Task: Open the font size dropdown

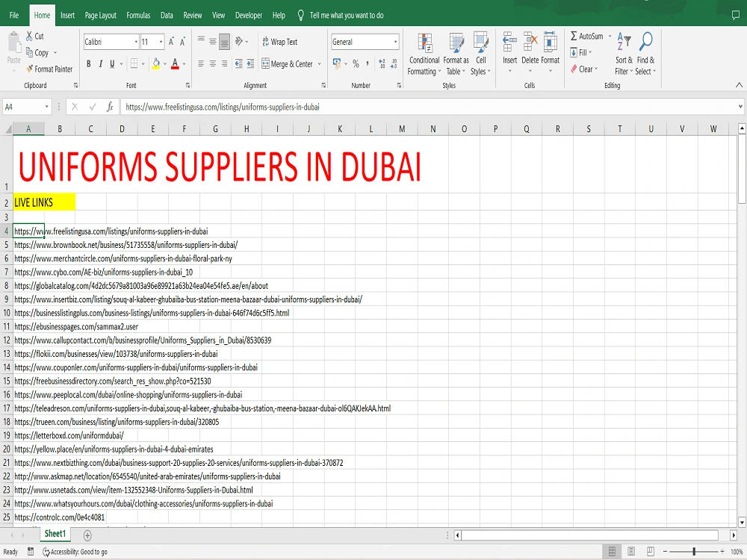Action: pyautogui.click(x=161, y=42)
